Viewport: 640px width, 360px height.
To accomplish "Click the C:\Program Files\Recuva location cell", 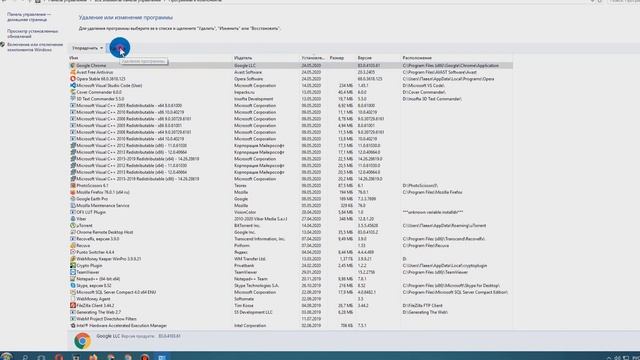I will pyautogui.click(x=426, y=246).
